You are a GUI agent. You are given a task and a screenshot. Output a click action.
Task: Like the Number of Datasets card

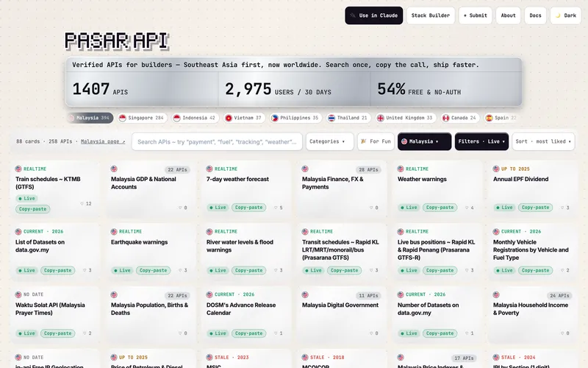click(x=470, y=333)
